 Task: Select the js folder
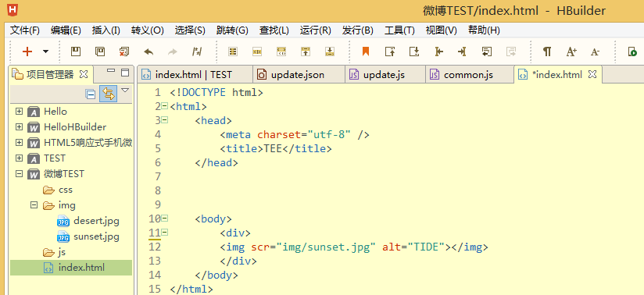click(x=54, y=252)
